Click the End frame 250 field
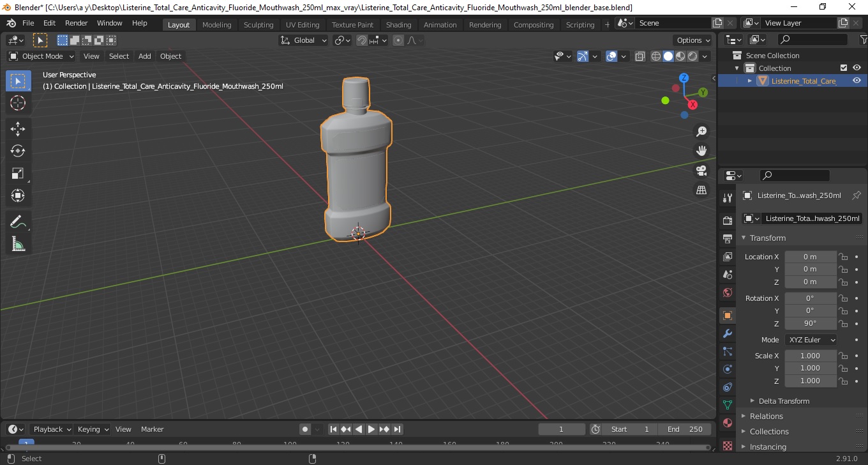Viewport: 868px width, 465px height. (x=685, y=429)
